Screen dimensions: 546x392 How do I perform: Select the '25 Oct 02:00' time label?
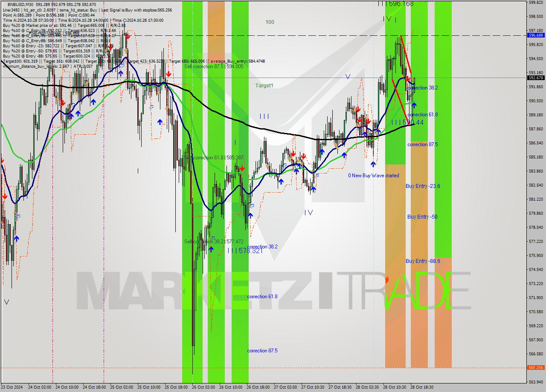121,387
